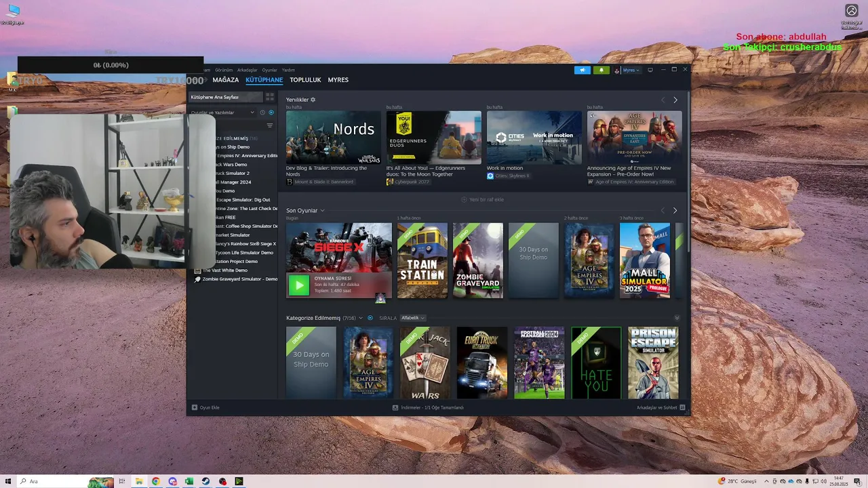Open Google Chrome from the taskbar

point(155,481)
